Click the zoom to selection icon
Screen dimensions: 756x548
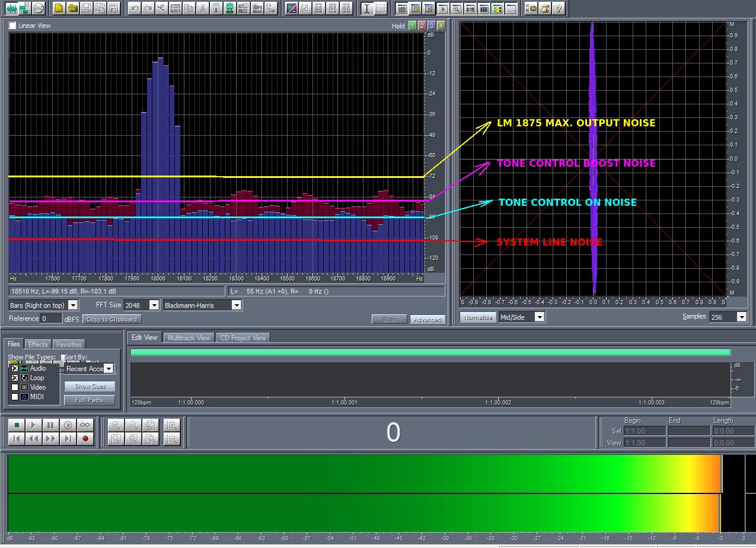[x=116, y=438]
